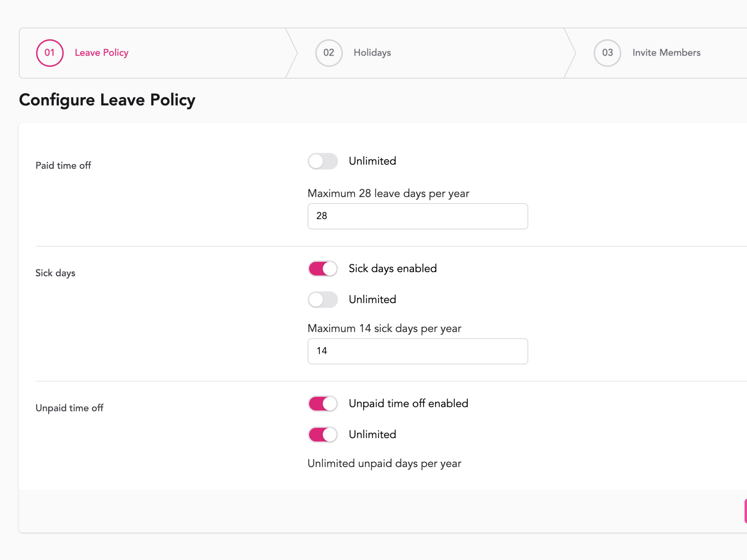Turn off Unlimited switch for unpaid time off
The width and height of the screenshot is (747, 560).
pyautogui.click(x=323, y=435)
